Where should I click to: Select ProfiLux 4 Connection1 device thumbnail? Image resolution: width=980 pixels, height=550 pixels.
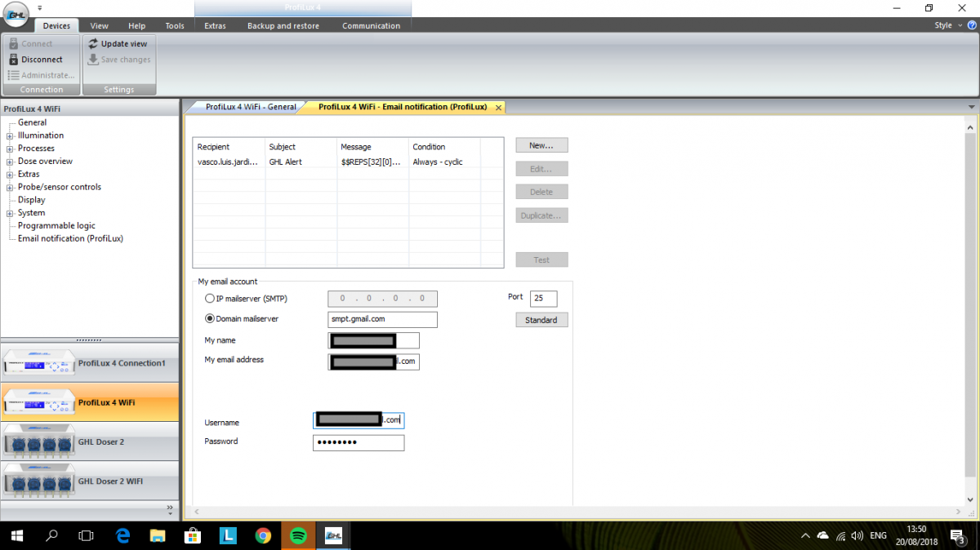click(38, 364)
